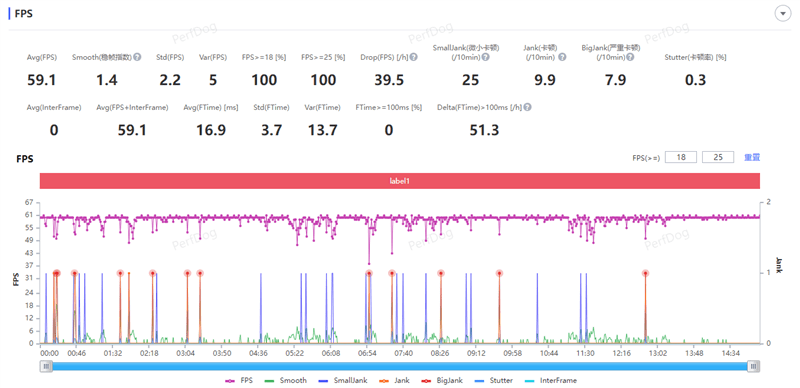Click the Smooth help question-mark icon
The image size is (800, 388).
coord(137,57)
